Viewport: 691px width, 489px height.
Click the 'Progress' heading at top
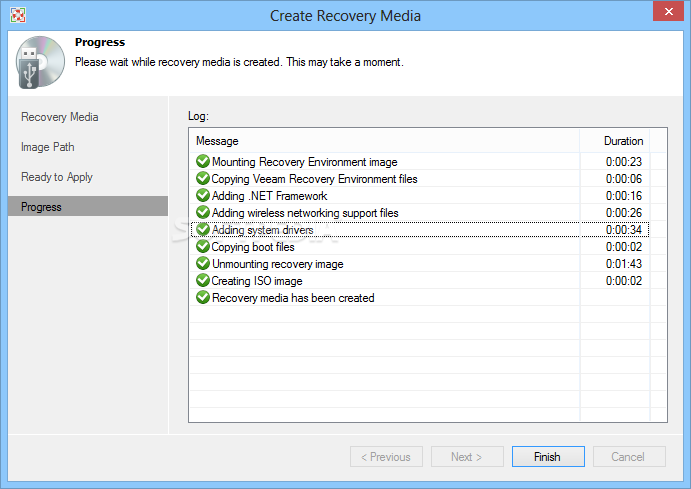coord(100,42)
